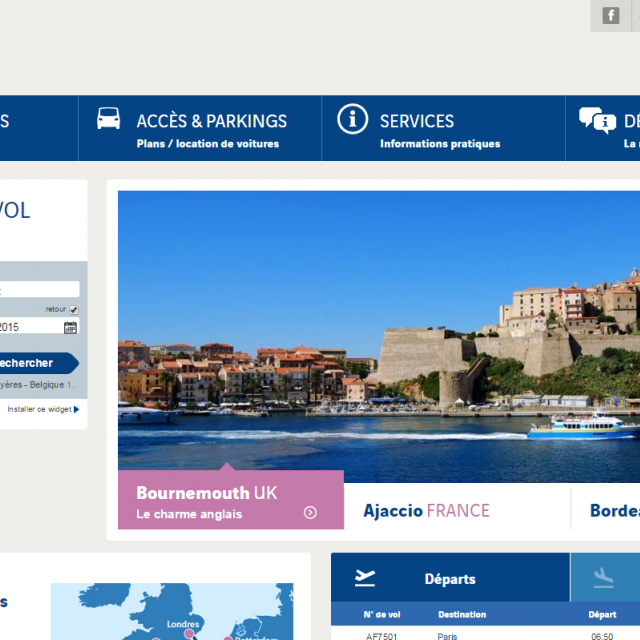This screenshot has width=640, height=640.
Task: Select the Ajaccio France slide tab
Action: 427,510
